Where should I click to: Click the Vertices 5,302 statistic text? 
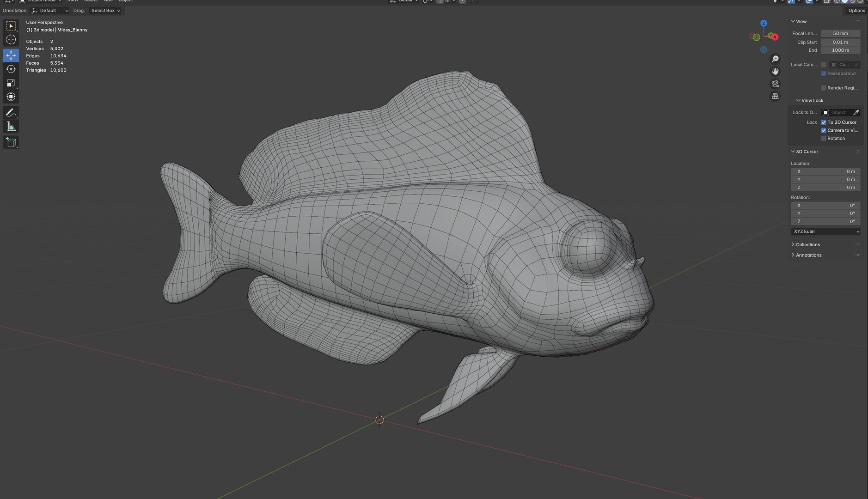pyautogui.click(x=45, y=49)
